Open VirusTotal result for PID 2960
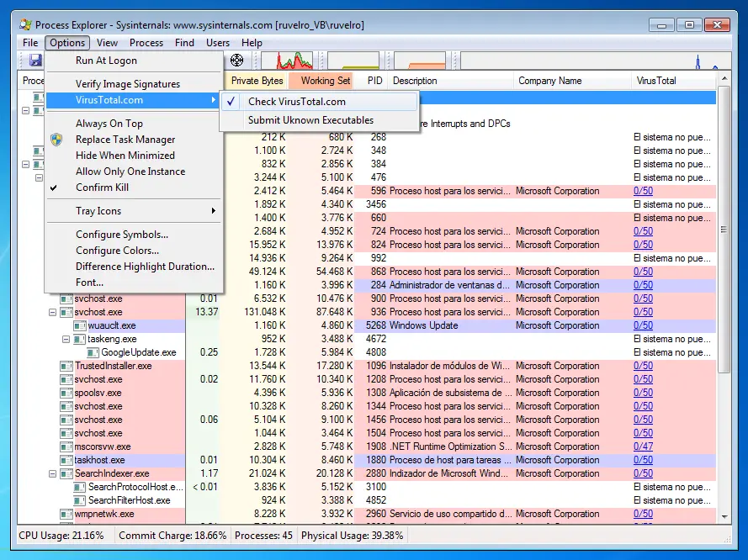 click(x=643, y=514)
